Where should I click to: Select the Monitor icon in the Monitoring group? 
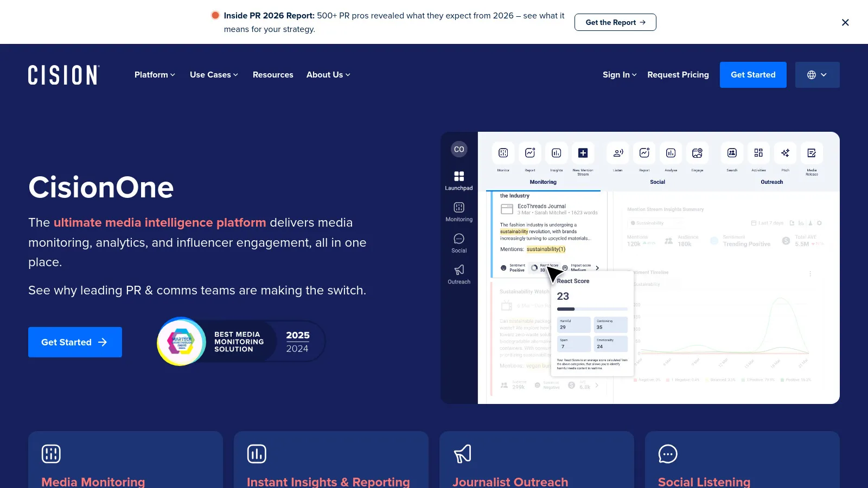pos(503,153)
